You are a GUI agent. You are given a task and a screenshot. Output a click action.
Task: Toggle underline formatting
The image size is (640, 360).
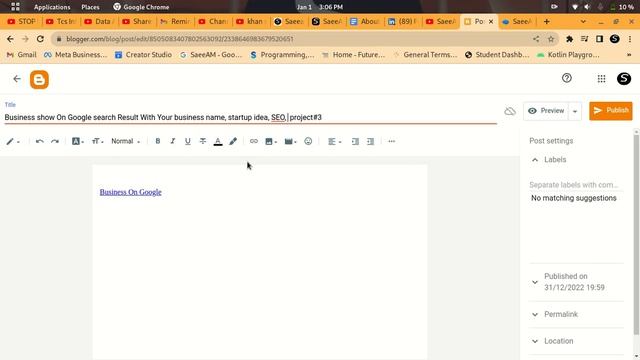click(x=187, y=141)
